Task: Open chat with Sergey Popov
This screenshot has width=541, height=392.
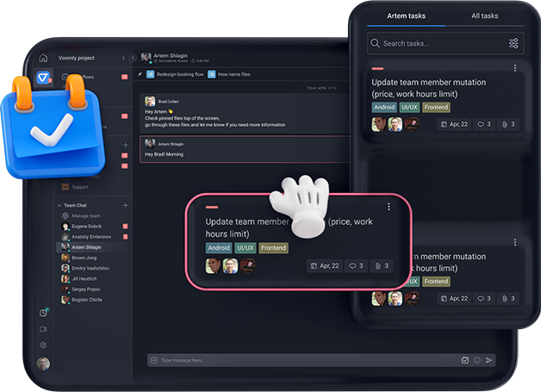Action: click(x=81, y=289)
